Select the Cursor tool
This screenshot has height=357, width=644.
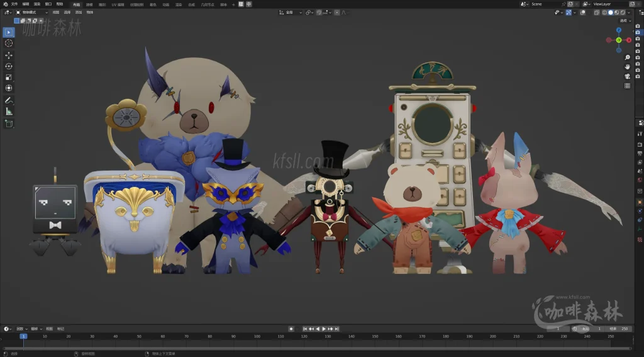click(x=9, y=43)
